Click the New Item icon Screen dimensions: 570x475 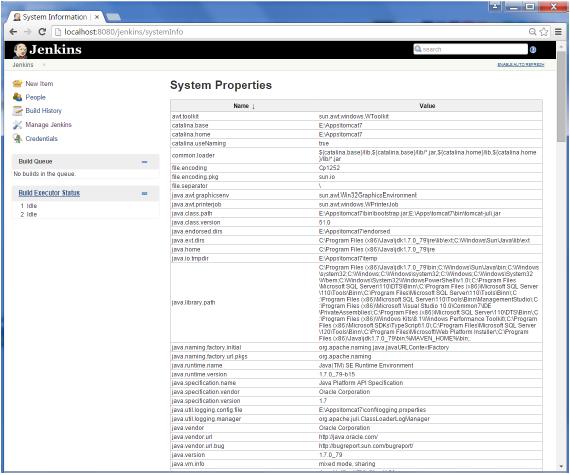coord(17,84)
